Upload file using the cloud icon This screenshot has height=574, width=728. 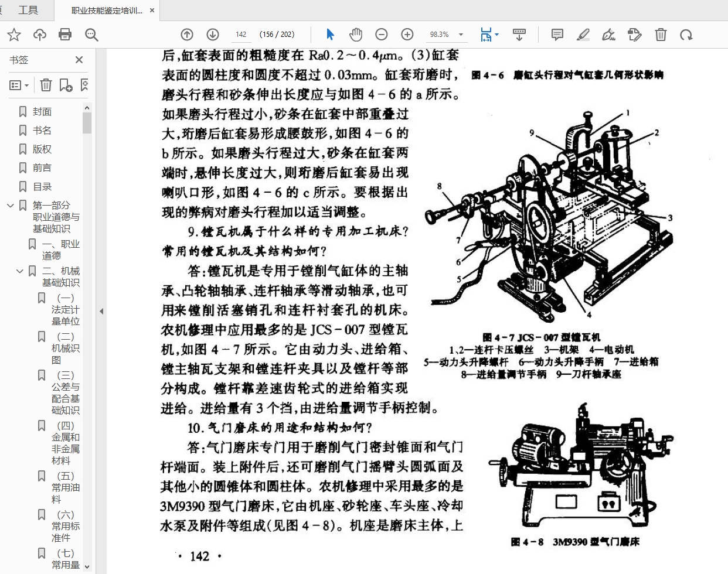click(x=39, y=35)
